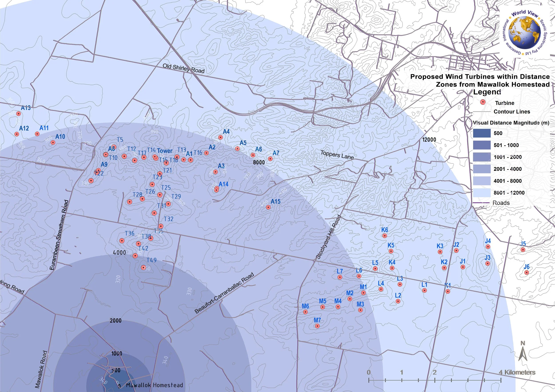The height and width of the screenshot is (392, 555).
Task: Select the A12 turbine marker
Action: tap(17, 134)
